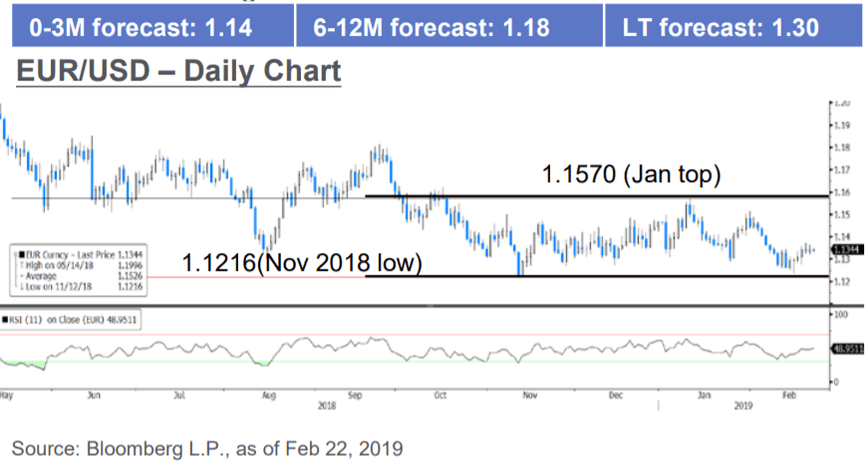Open the LT forecast: 1.30 box
Screen dimensions: 868x476
pyautogui.click(x=733, y=26)
